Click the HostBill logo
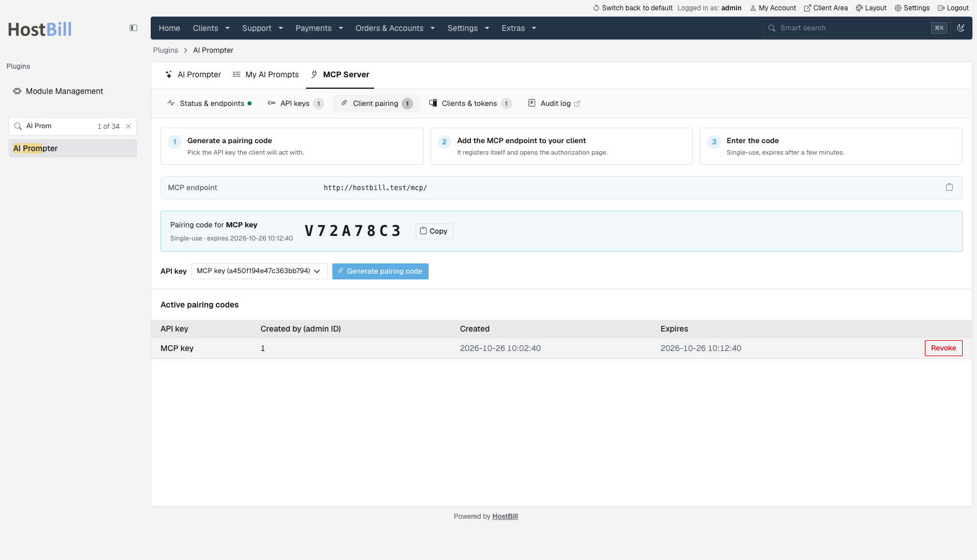Screen dimensions: 977x560 pos(40,29)
